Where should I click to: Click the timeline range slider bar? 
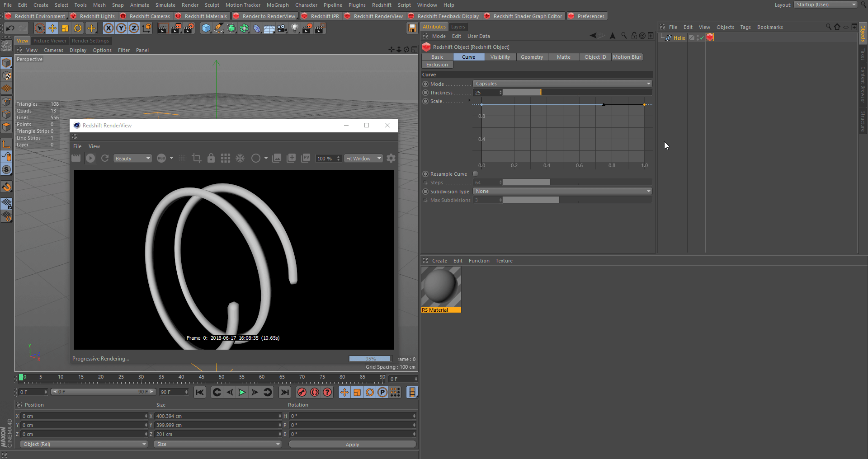tap(103, 392)
